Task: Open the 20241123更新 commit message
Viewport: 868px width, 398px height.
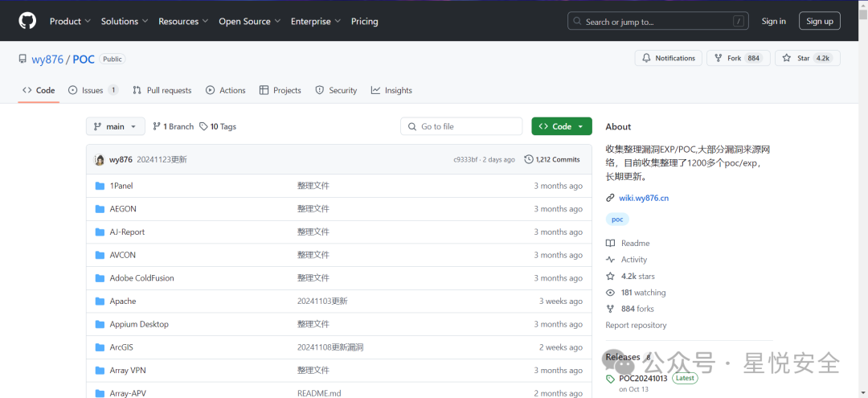Action: tap(162, 159)
